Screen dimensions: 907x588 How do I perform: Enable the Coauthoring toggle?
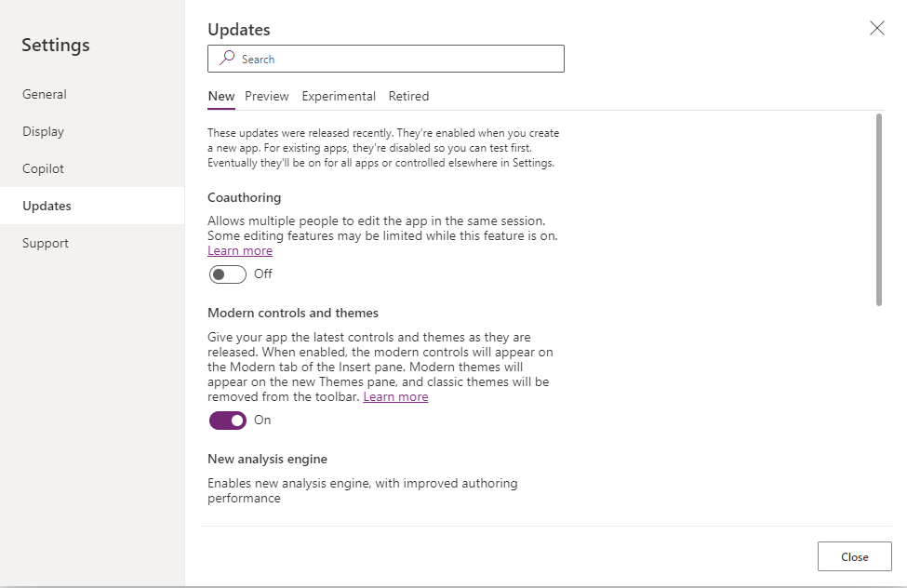coord(227,274)
